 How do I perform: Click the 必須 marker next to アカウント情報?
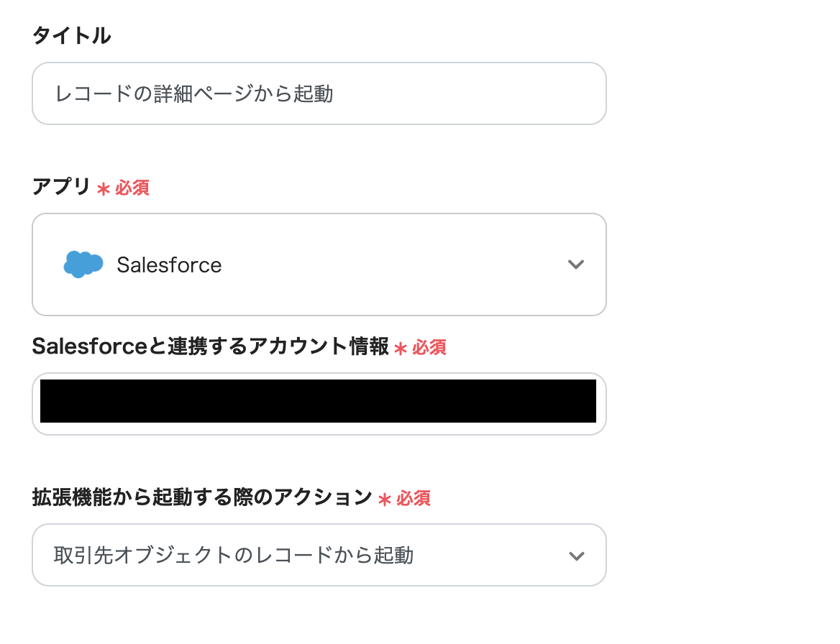(429, 348)
